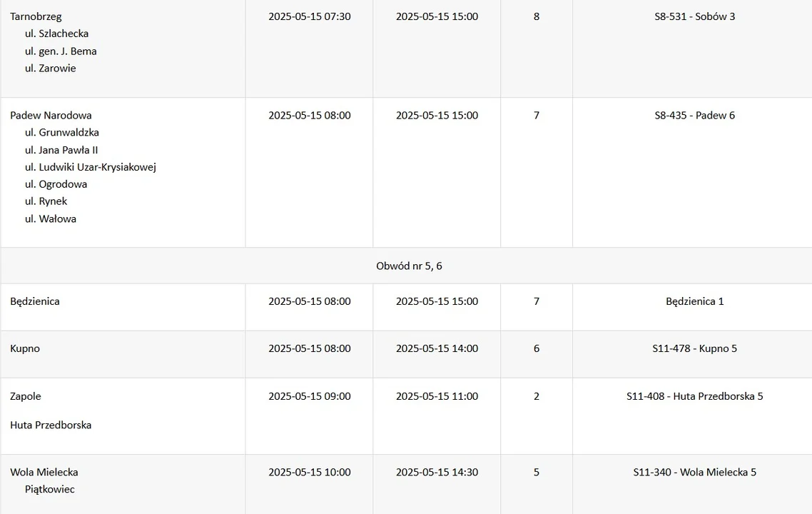The image size is (812, 514).
Task: Select the Tarnobrzeg locality cell
Action: (36, 16)
